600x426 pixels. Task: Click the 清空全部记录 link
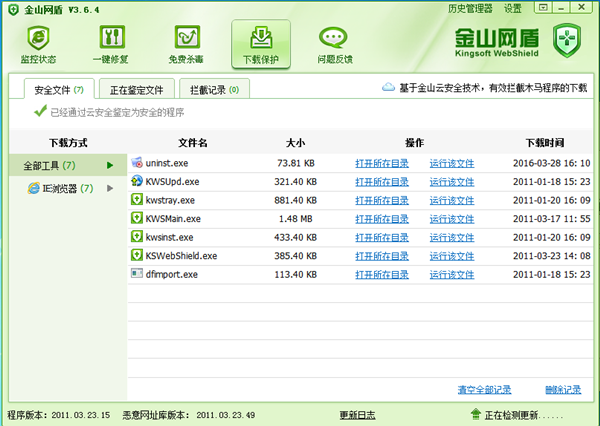tap(484, 389)
